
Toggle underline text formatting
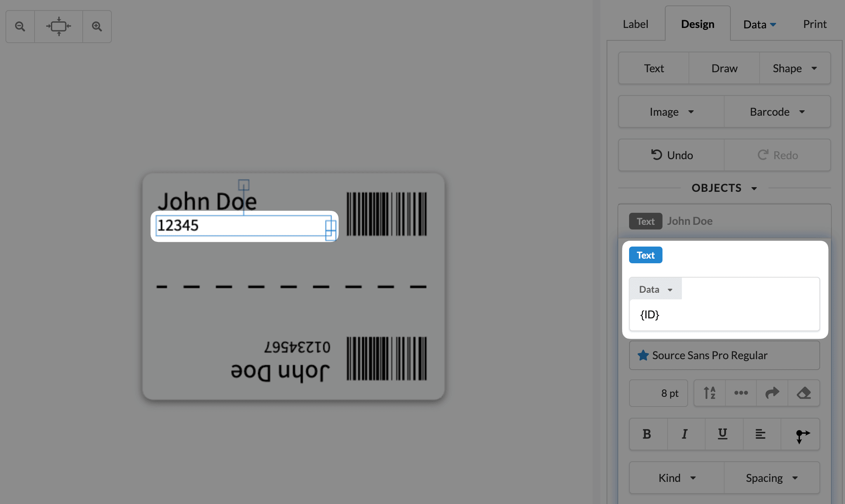(x=722, y=434)
